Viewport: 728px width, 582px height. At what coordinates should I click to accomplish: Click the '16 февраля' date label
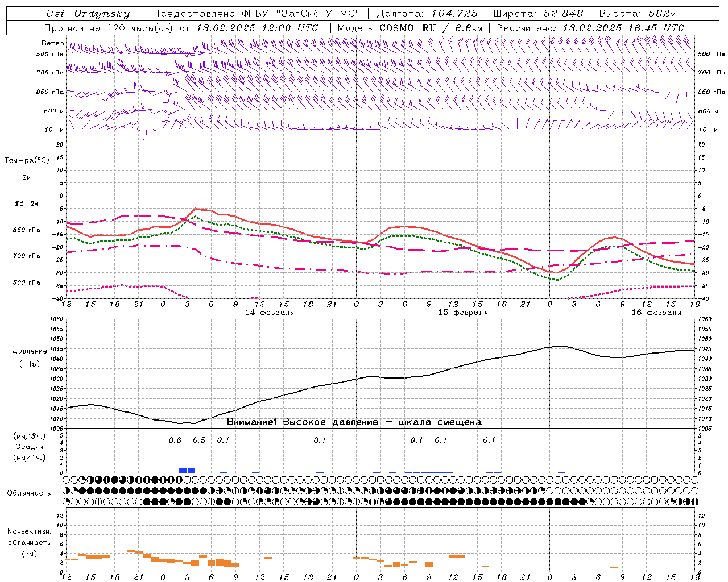656,313
